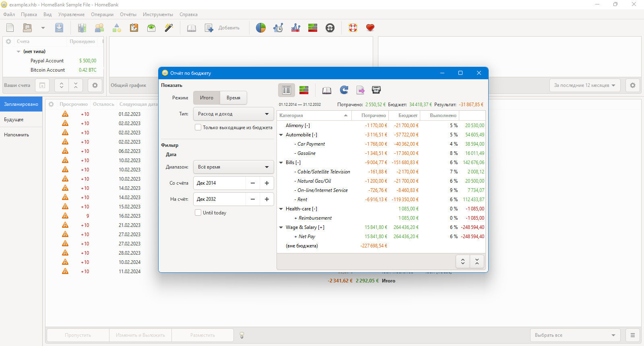Open the Диапазон dropdown 'Всё время'

pos(233,167)
